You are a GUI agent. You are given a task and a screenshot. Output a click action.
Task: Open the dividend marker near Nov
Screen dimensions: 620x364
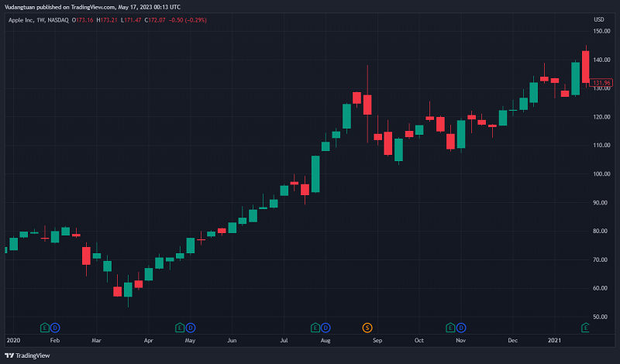461,327
